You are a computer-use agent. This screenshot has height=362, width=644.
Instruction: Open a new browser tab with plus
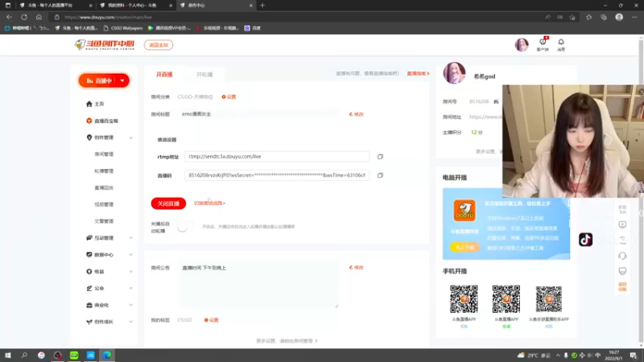click(x=262, y=6)
